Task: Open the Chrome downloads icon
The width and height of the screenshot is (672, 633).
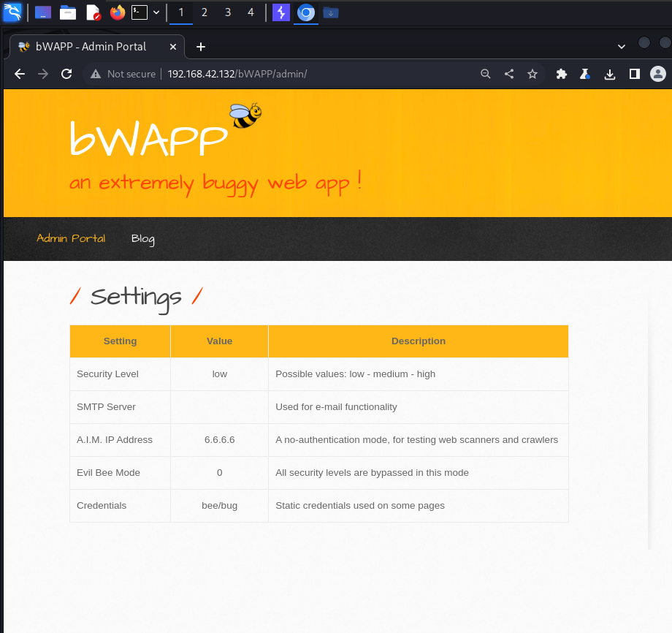Action: [x=610, y=74]
